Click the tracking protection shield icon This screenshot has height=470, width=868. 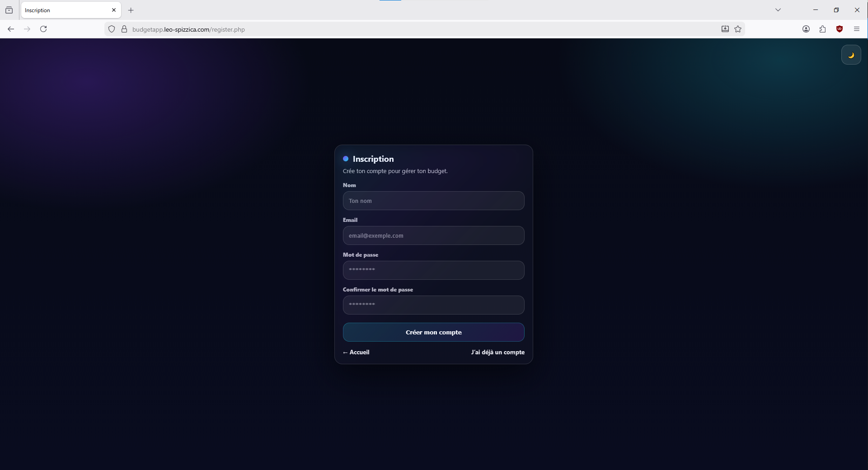pyautogui.click(x=112, y=29)
